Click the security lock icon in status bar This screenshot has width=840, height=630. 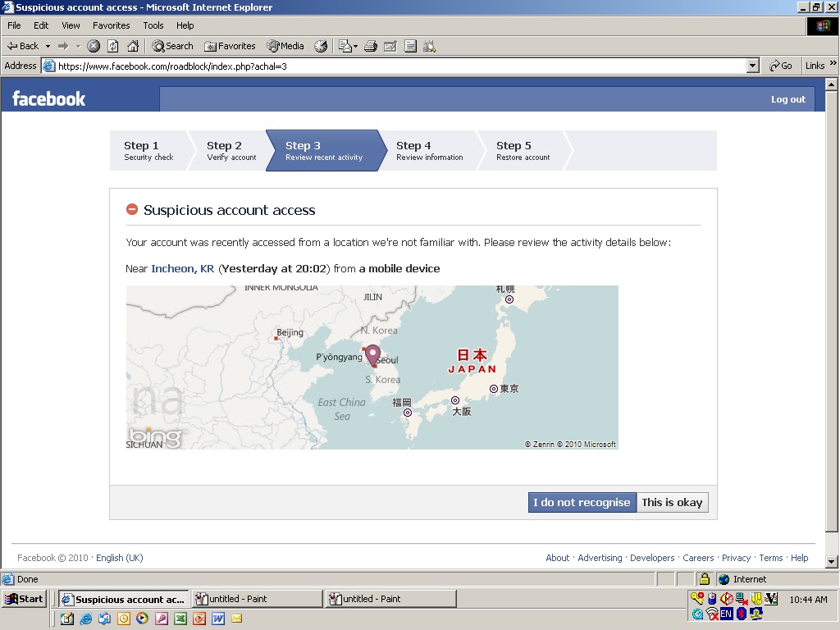pyautogui.click(x=705, y=579)
